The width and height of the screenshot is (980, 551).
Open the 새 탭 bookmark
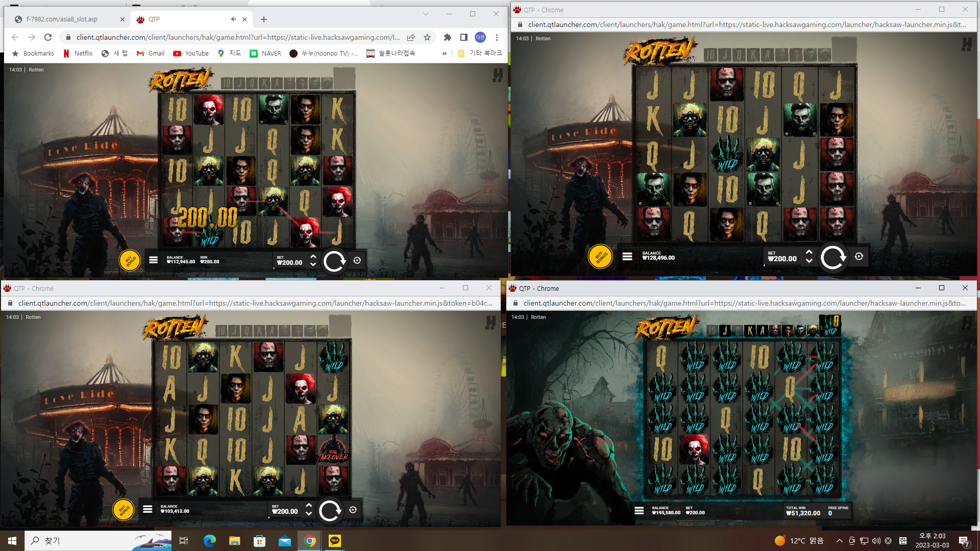click(x=114, y=54)
